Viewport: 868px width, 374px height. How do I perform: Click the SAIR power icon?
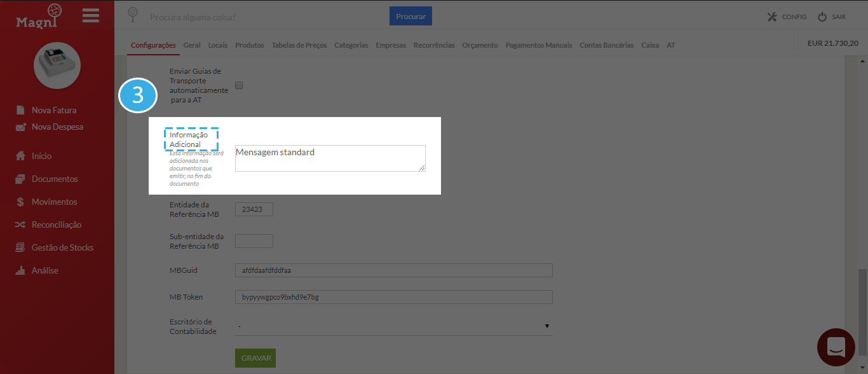(822, 17)
